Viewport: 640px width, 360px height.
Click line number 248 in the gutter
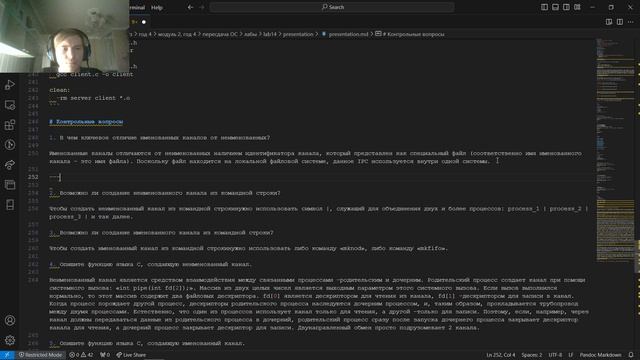pos(33,138)
